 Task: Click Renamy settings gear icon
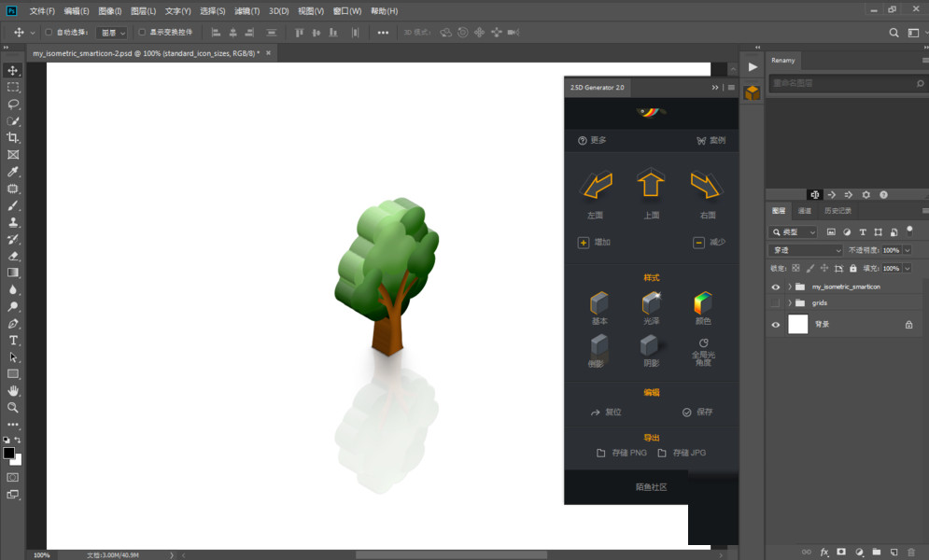(x=866, y=195)
